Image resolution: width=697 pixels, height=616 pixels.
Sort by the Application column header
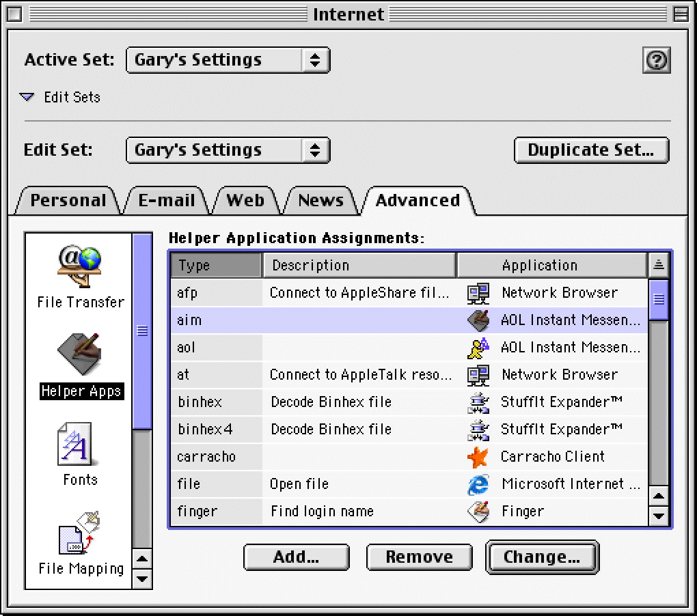tap(551, 265)
